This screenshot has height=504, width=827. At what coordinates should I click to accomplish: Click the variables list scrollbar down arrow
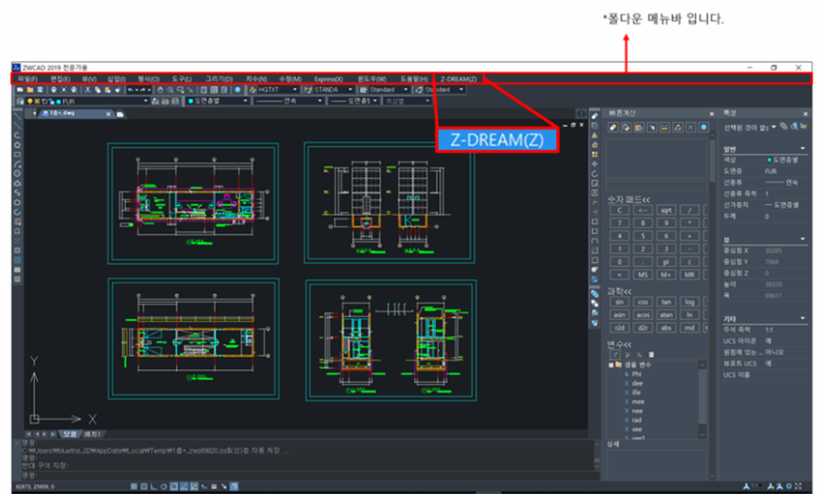coord(702,434)
